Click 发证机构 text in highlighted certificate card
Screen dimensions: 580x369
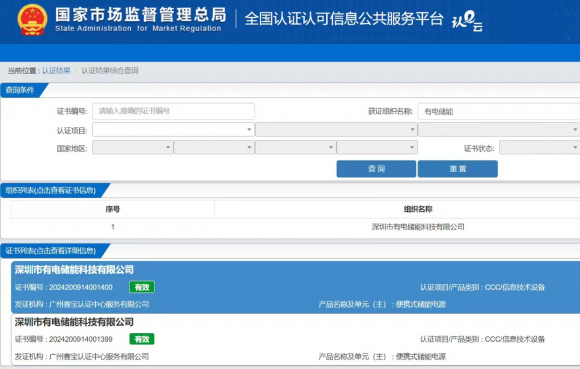tap(82, 304)
